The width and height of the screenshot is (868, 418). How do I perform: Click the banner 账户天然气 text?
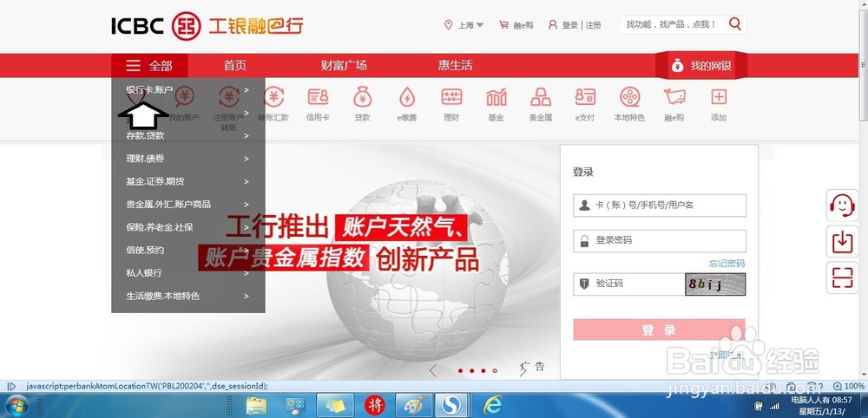pyautogui.click(x=402, y=227)
